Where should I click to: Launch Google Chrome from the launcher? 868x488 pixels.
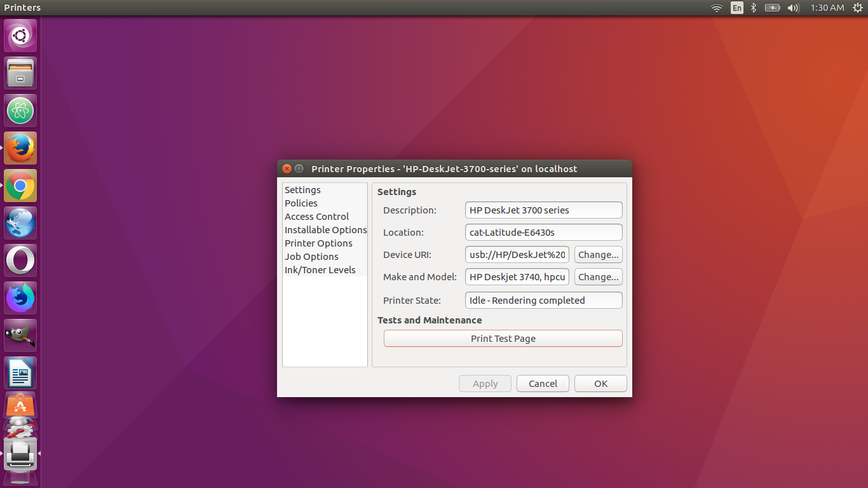click(x=20, y=186)
